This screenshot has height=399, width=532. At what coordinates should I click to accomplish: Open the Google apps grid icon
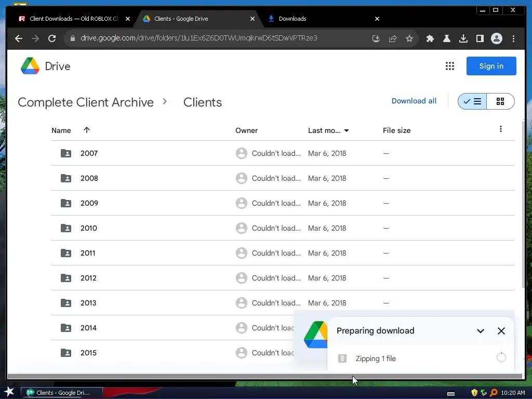[449, 66]
